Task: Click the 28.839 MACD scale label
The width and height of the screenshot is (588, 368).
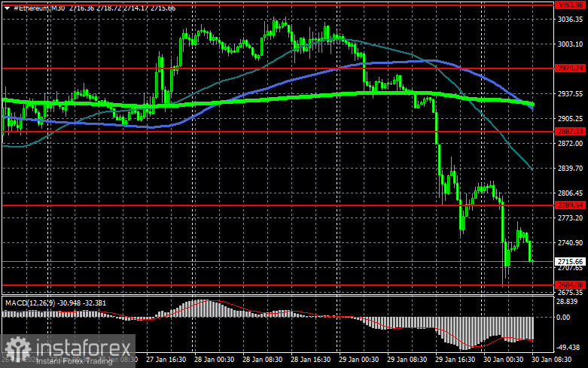Action: (568, 302)
